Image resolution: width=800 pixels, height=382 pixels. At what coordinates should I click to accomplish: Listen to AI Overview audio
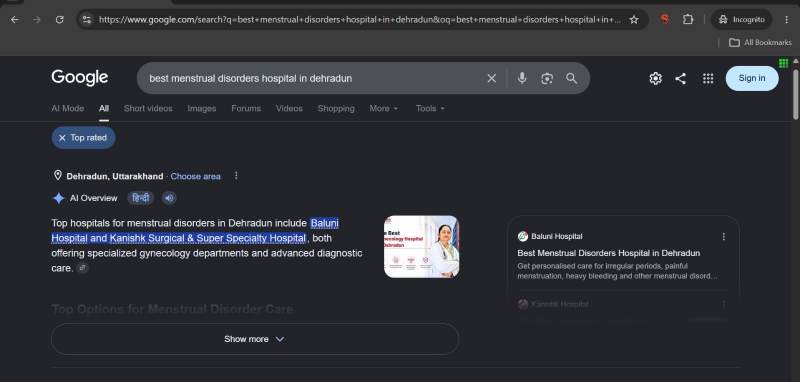tap(169, 198)
